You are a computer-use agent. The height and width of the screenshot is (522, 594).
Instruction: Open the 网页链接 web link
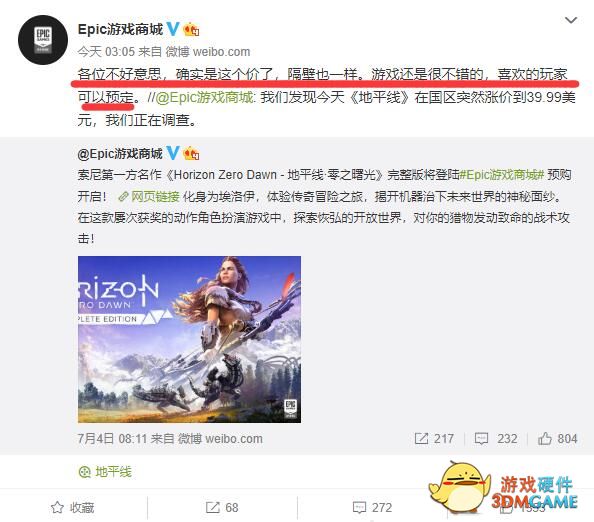[149, 196]
